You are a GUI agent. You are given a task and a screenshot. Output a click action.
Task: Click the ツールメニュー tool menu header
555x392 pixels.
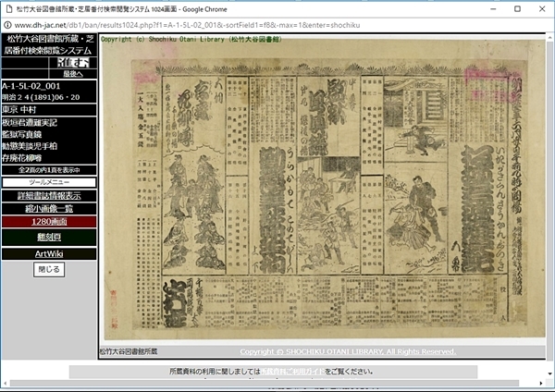click(48, 182)
